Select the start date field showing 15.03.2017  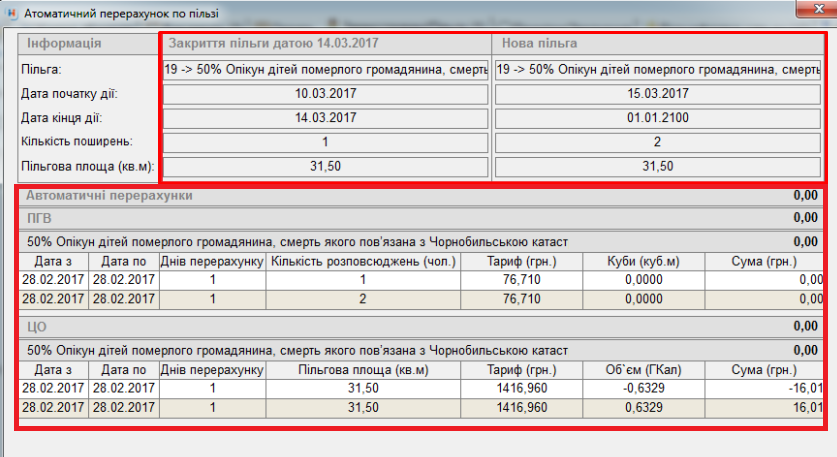point(658,94)
